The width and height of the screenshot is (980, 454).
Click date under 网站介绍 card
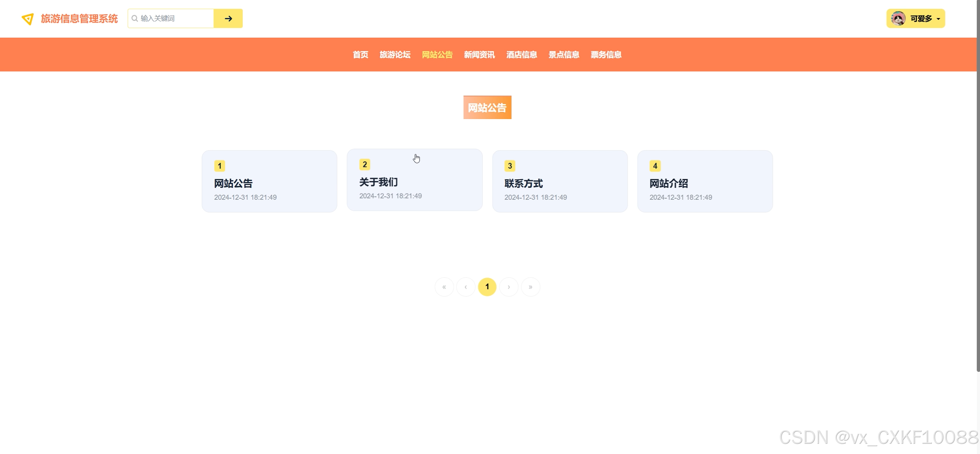click(681, 197)
